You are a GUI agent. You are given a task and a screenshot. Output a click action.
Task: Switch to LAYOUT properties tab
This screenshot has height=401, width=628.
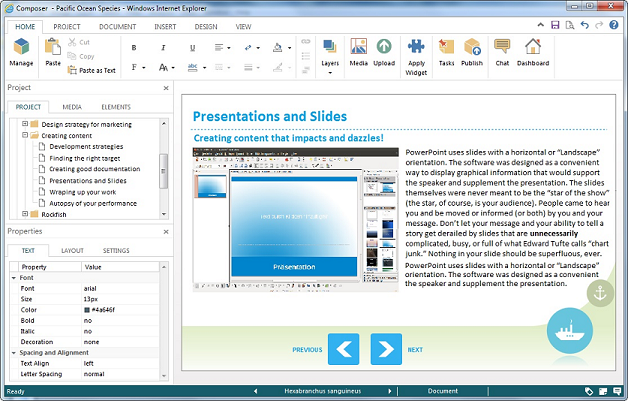click(x=72, y=250)
